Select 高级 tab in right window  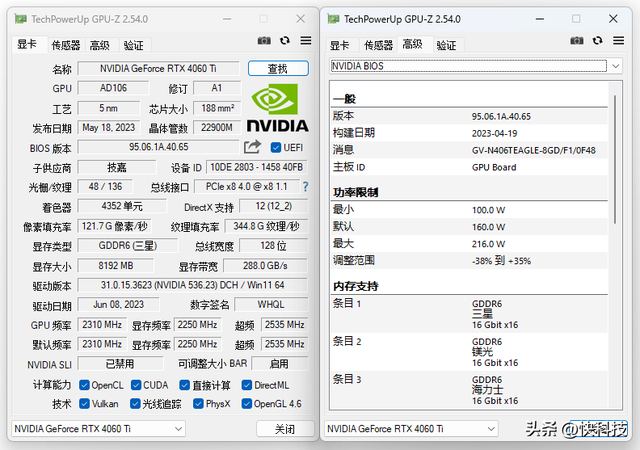point(412,44)
